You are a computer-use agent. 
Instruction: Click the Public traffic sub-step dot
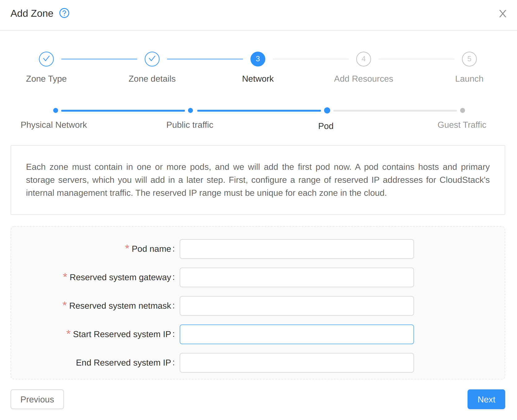point(190,110)
